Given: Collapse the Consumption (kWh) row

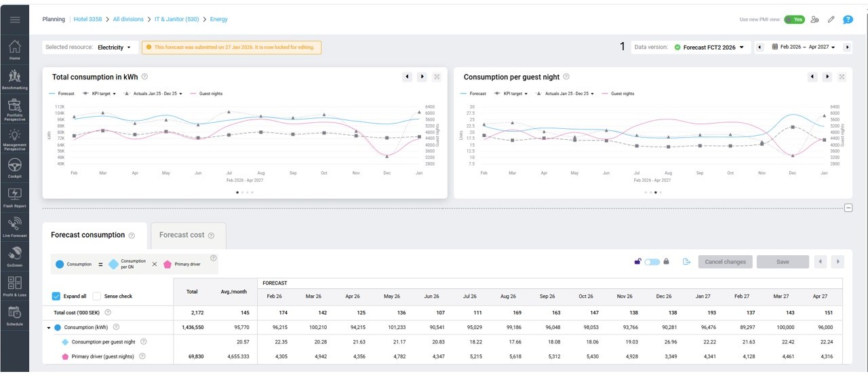Looking at the screenshot, I should click(49, 328).
